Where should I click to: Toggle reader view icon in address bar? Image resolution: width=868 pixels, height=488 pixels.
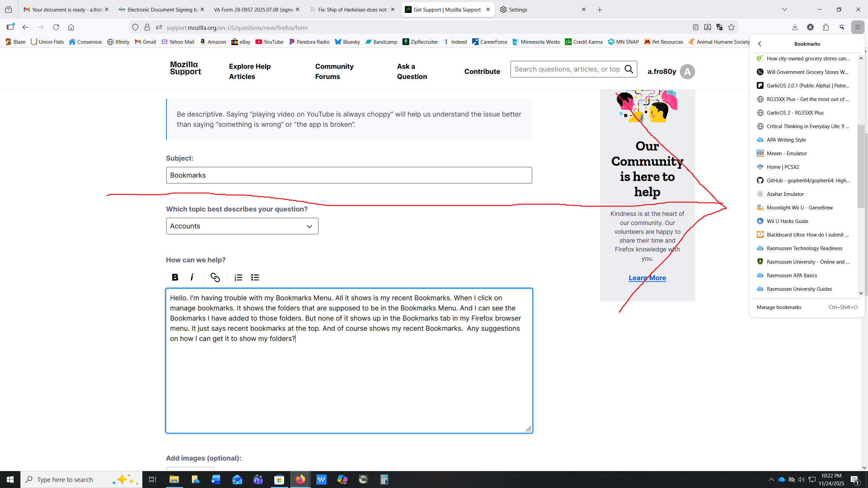click(695, 27)
